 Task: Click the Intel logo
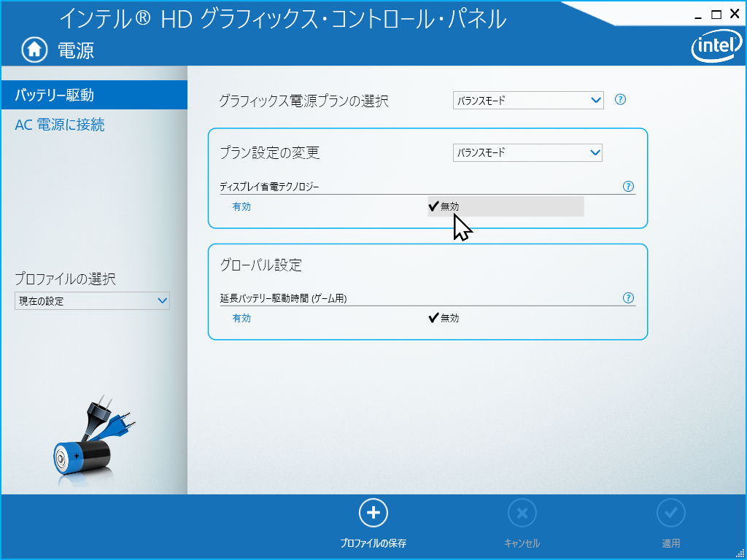[x=711, y=48]
